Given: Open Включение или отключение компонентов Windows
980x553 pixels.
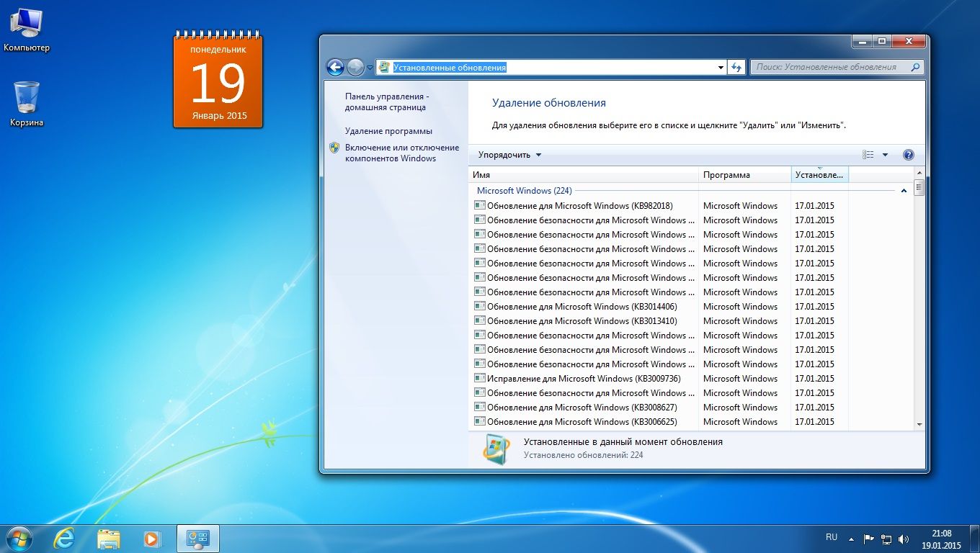Looking at the screenshot, I should 401,153.
